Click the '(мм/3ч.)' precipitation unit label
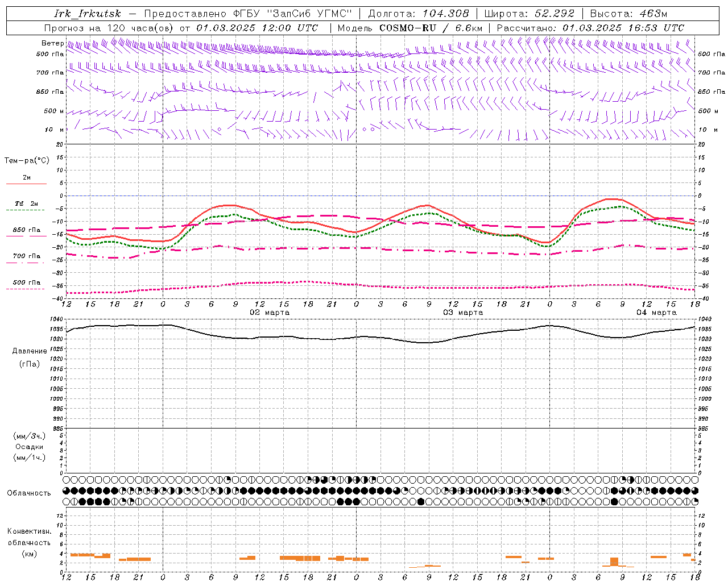The width and height of the screenshot is (728, 582). pyautogui.click(x=30, y=436)
